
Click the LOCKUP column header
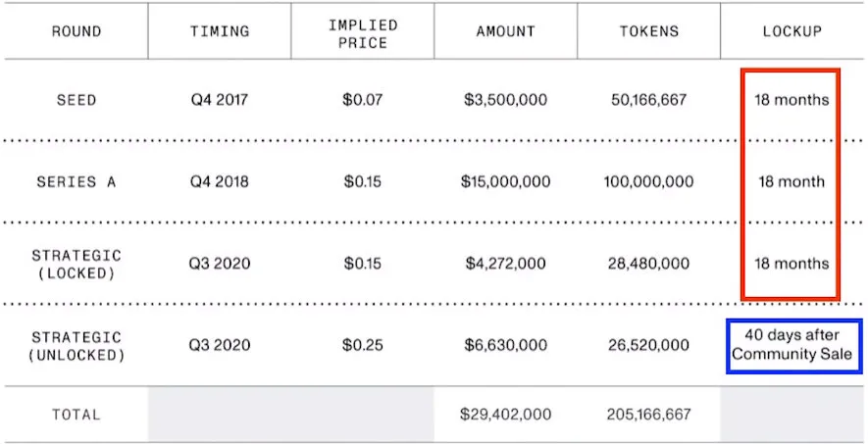coord(791,31)
